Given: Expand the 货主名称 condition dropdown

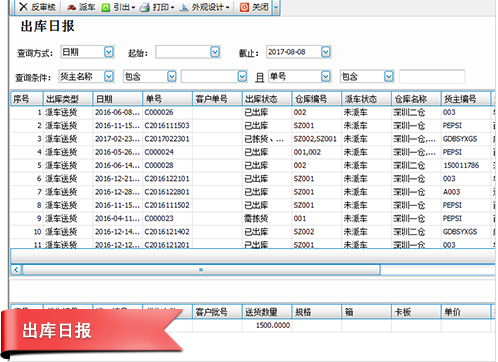Looking at the screenshot, I should click(x=109, y=77).
